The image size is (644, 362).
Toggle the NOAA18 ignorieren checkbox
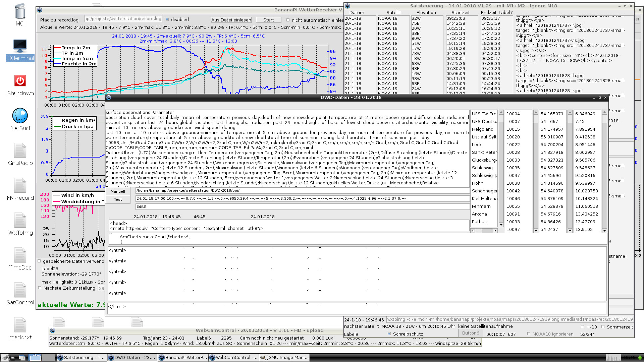529,334
